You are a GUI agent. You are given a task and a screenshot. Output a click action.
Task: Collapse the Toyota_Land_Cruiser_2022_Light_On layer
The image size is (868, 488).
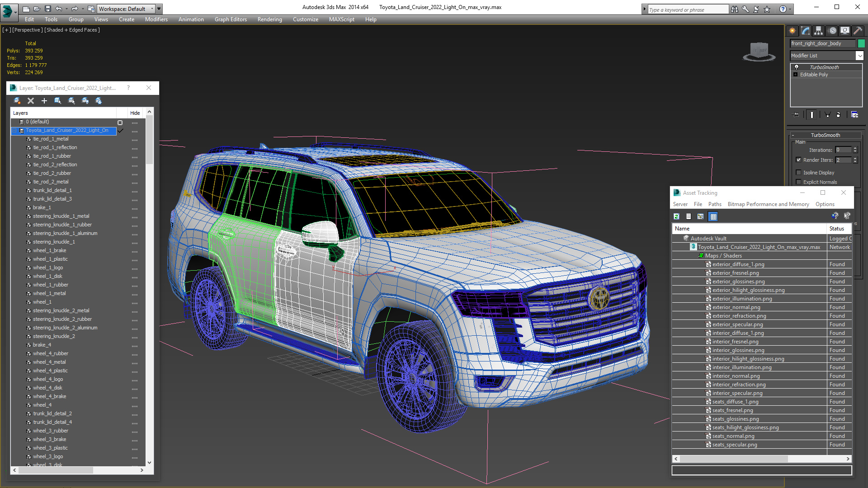click(x=14, y=131)
